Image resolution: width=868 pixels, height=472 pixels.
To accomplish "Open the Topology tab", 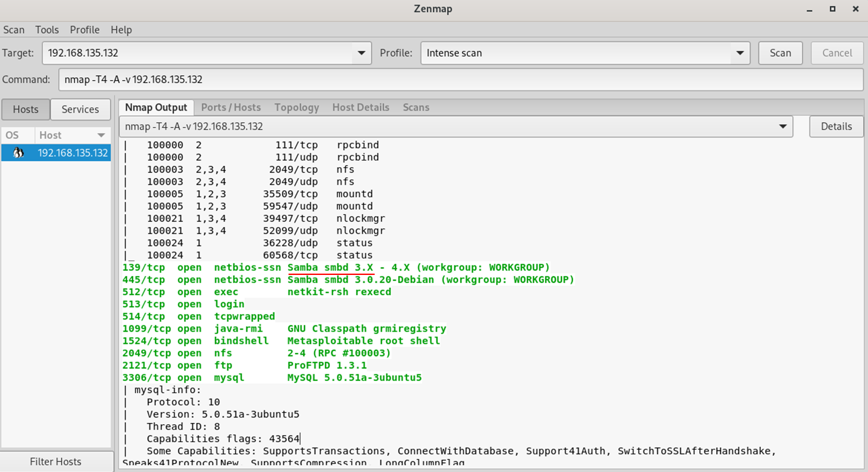I will click(x=297, y=107).
